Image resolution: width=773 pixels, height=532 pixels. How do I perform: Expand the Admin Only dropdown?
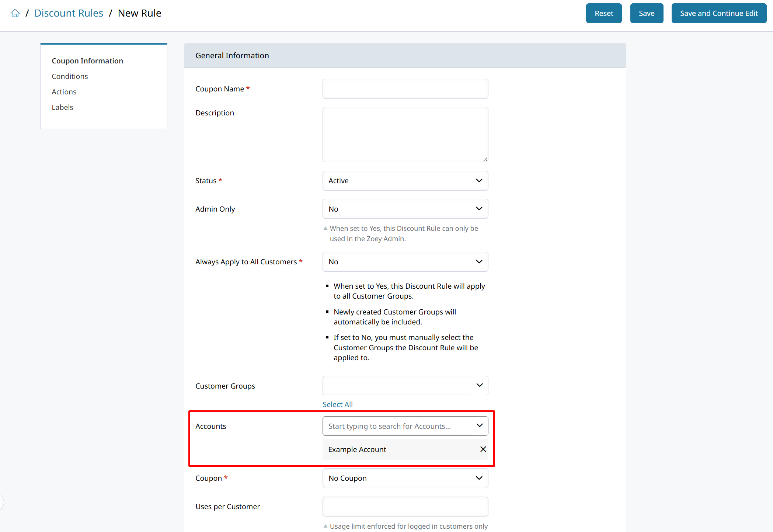405,209
